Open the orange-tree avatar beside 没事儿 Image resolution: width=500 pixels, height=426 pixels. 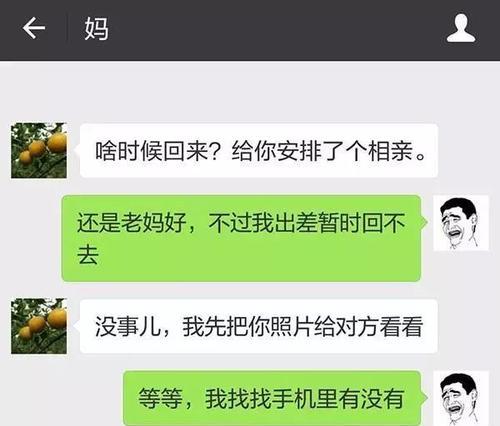39,326
